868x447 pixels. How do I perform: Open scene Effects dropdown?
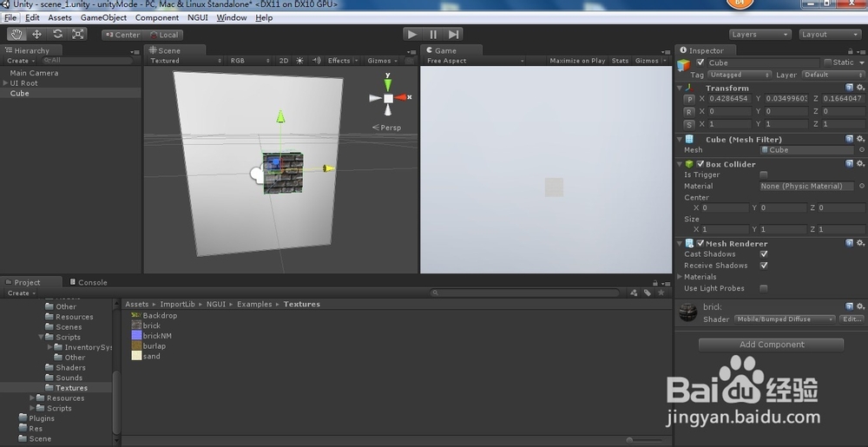(x=343, y=61)
